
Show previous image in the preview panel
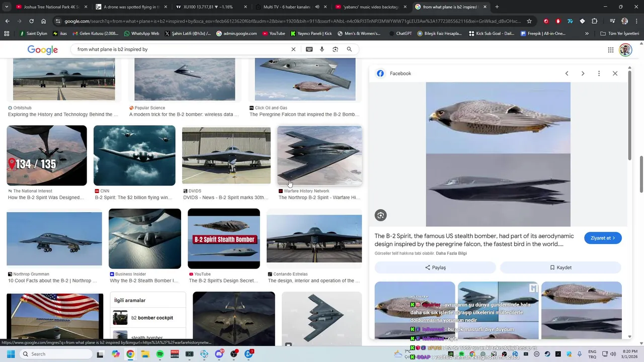click(567, 73)
